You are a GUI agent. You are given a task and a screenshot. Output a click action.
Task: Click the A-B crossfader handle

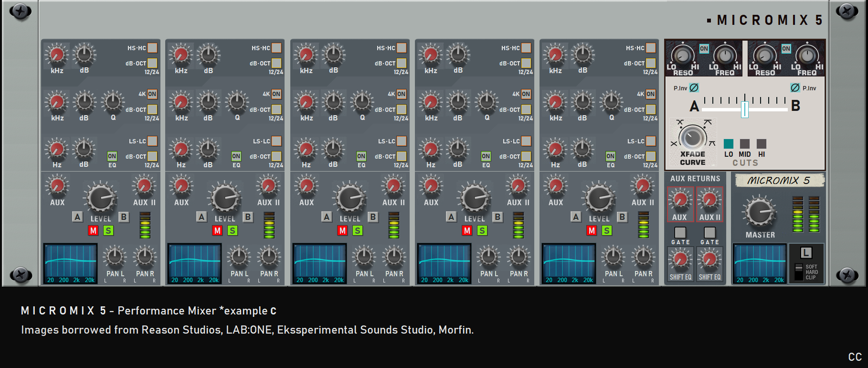click(744, 109)
